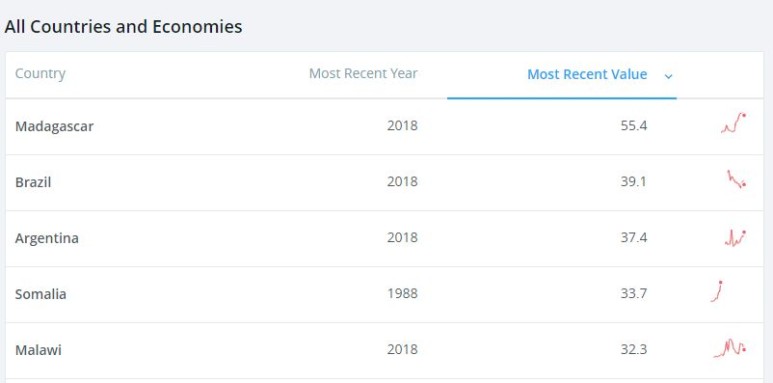The image size is (773, 383).
Task: Select Brazil's value 39.1
Action: coord(634,182)
